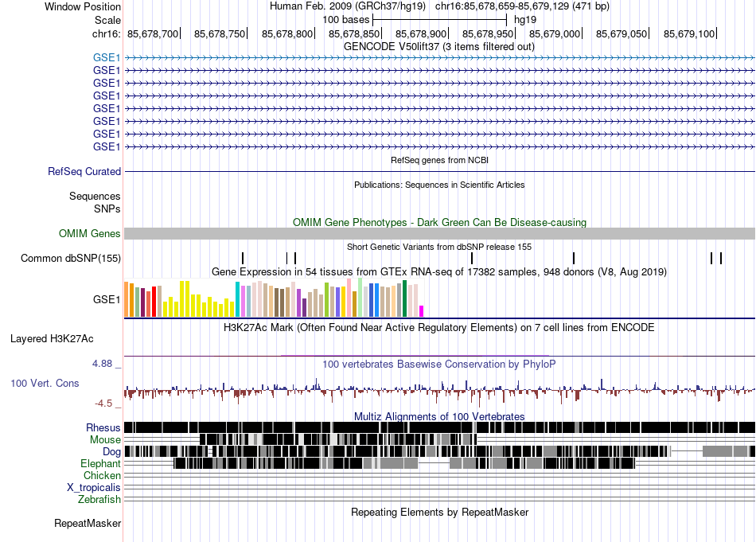Open 'Short Genetic Variants from dbSNP release 155'

click(439, 247)
